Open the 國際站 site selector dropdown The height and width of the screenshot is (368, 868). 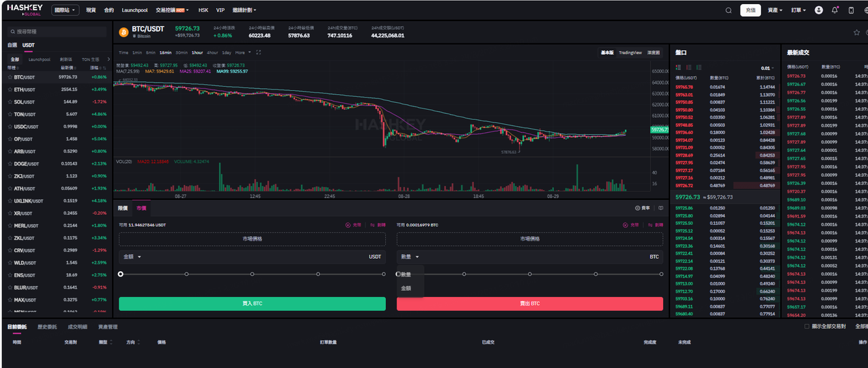(65, 10)
